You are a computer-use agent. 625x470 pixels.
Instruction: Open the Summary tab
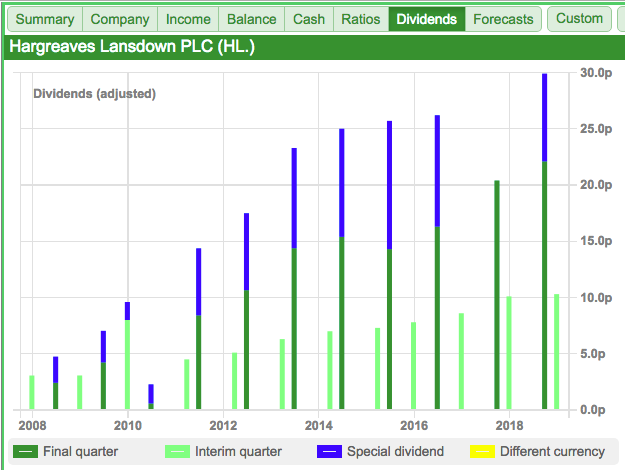tap(45, 19)
